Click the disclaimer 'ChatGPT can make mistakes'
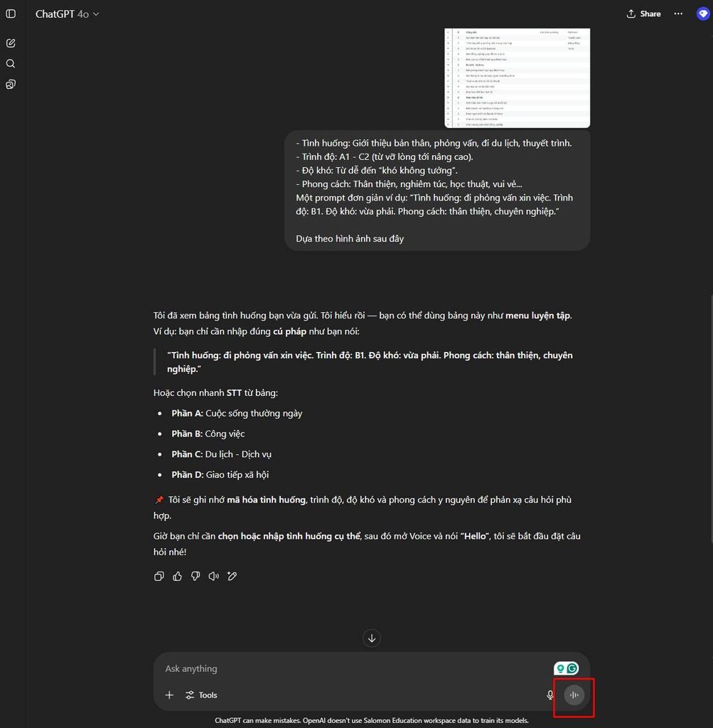The height and width of the screenshot is (728, 713). pos(257,721)
